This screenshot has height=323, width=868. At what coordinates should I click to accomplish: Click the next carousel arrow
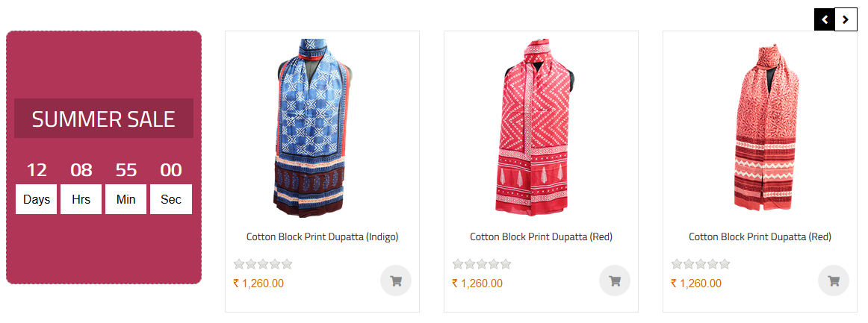click(845, 20)
